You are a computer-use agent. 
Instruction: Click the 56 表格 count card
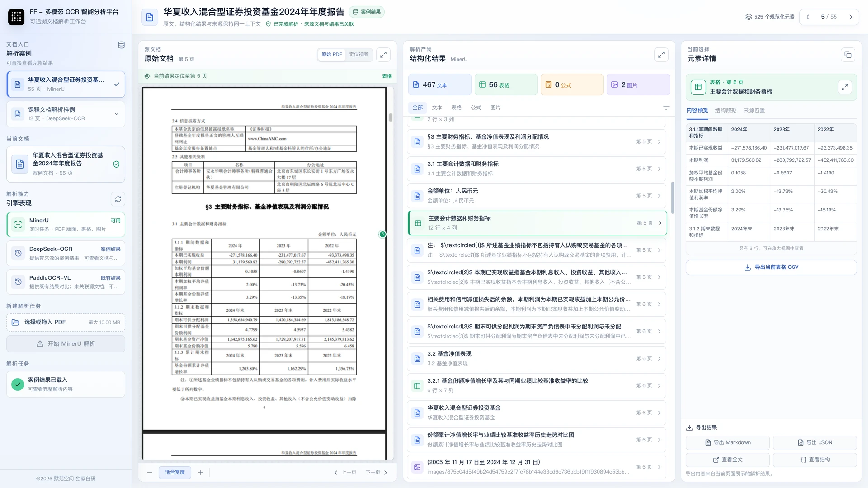506,84
